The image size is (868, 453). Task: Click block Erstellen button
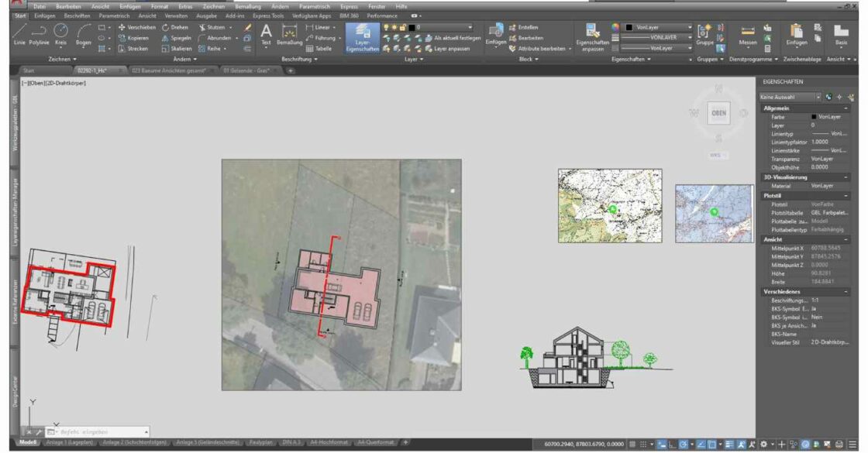tap(524, 27)
